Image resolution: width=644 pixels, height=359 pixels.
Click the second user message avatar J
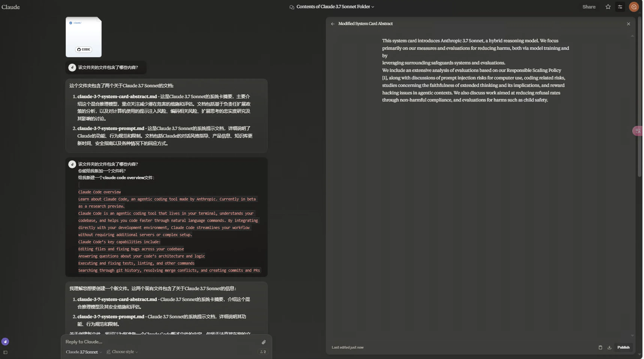(72, 164)
